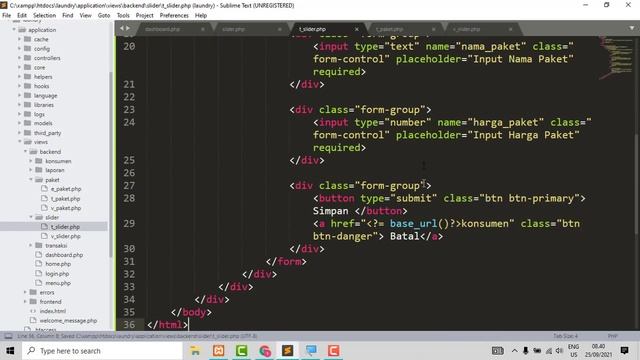640x360 pixels.
Task: Expand the konsumen folder arrow
Action: [31, 161]
